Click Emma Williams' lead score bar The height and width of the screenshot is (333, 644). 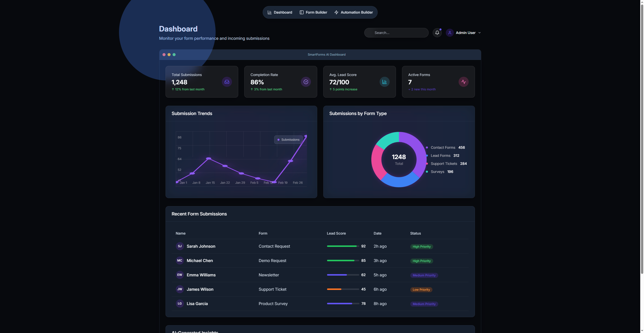pos(343,275)
